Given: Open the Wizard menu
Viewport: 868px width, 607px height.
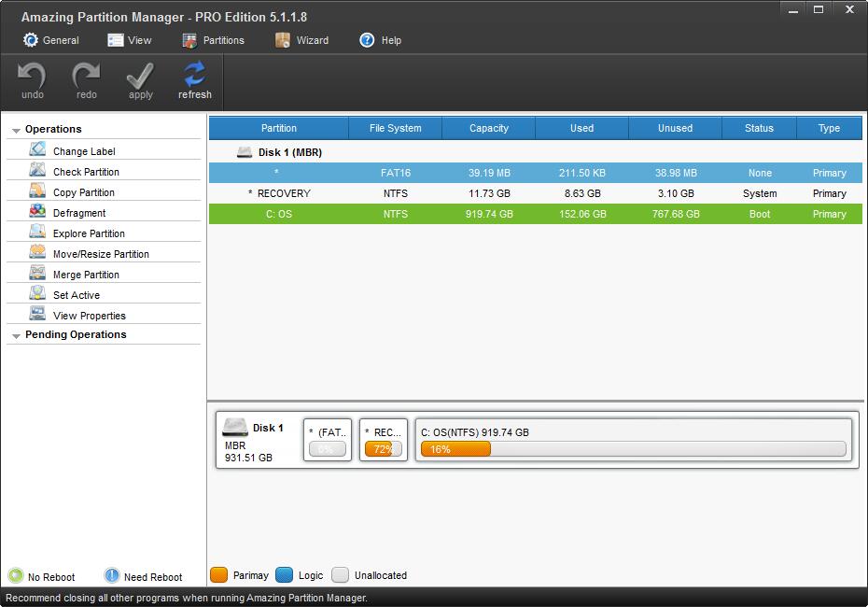Looking at the screenshot, I should coord(301,40).
